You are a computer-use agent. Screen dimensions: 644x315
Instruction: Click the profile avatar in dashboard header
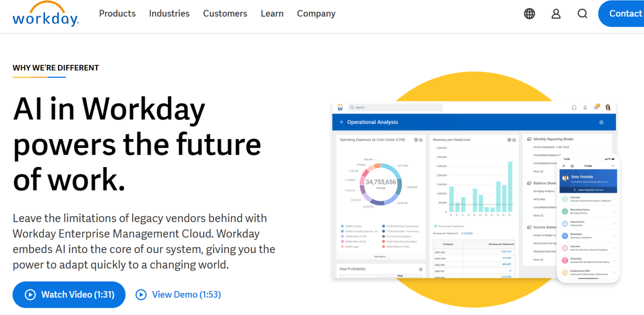click(608, 108)
